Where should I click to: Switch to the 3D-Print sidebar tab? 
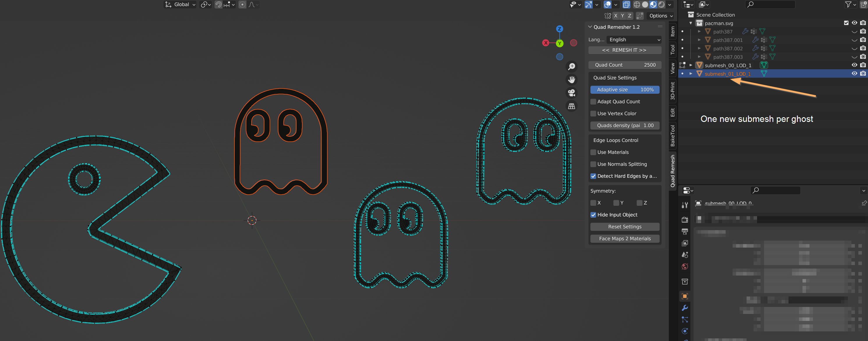[x=673, y=91]
